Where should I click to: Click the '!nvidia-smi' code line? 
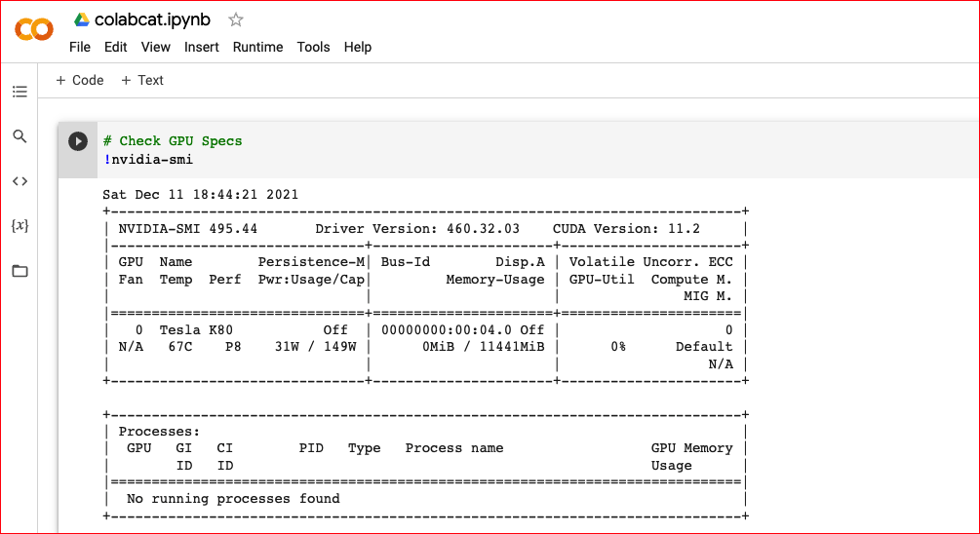point(148,160)
